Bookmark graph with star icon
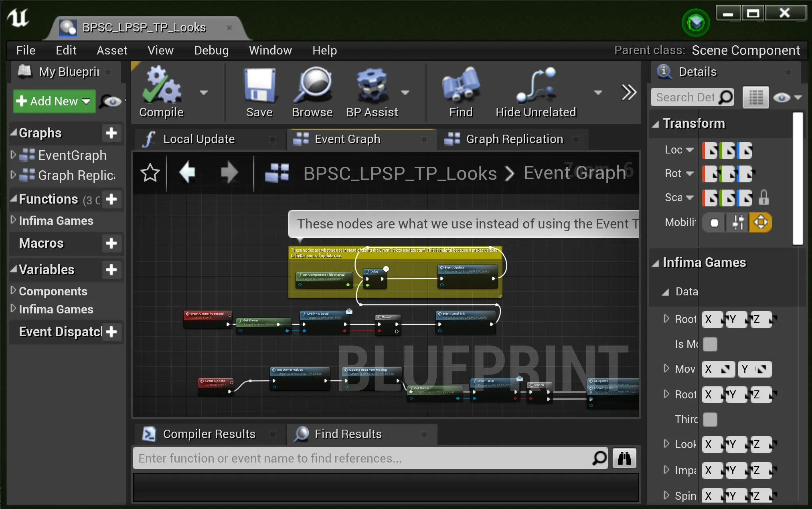 coord(150,173)
